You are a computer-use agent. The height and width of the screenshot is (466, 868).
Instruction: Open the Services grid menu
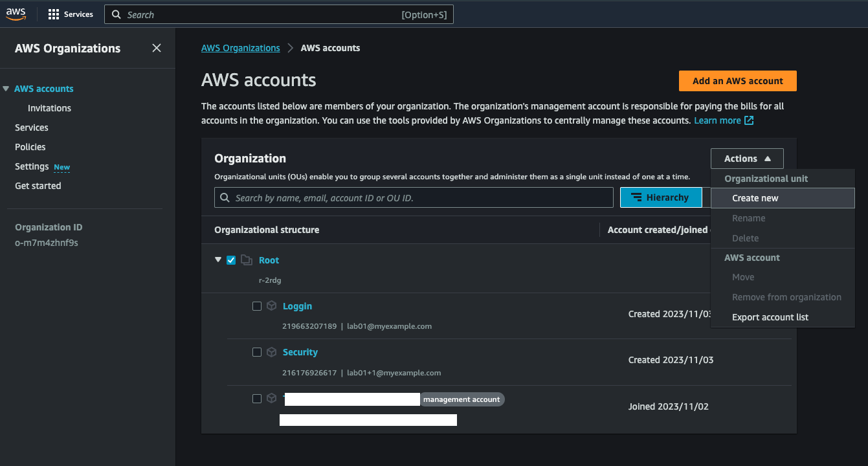[54, 14]
